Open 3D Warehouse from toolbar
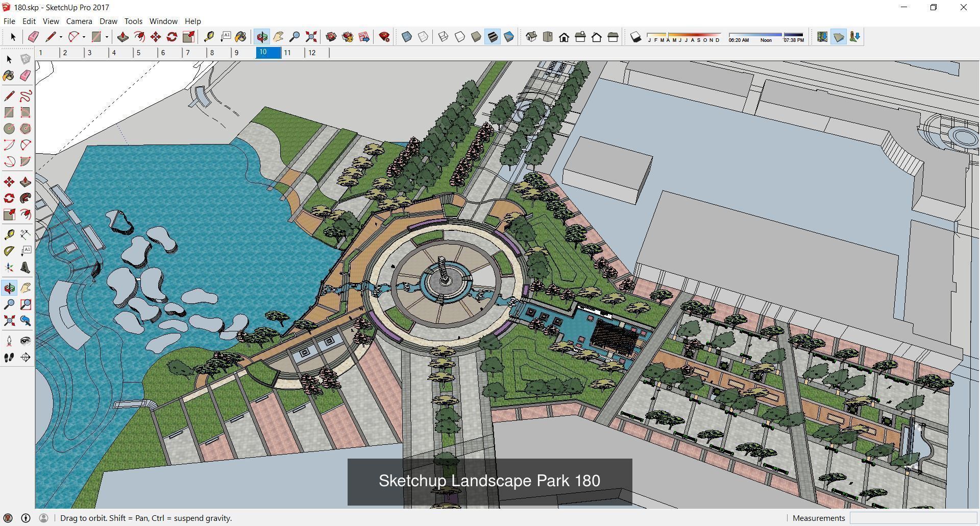 click(331, 37)
